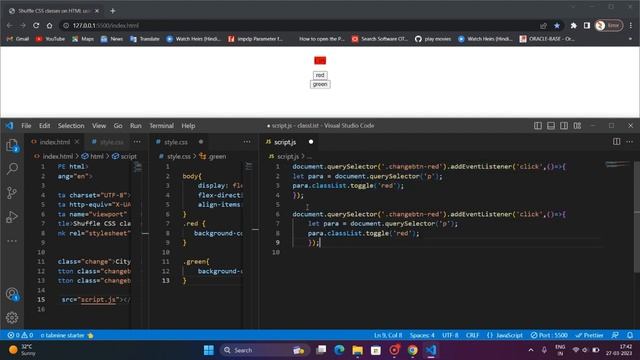Click the script breadcrumb in index.html
The width and height of the screenshot is (640, 360).
click(x=124, y=156)
